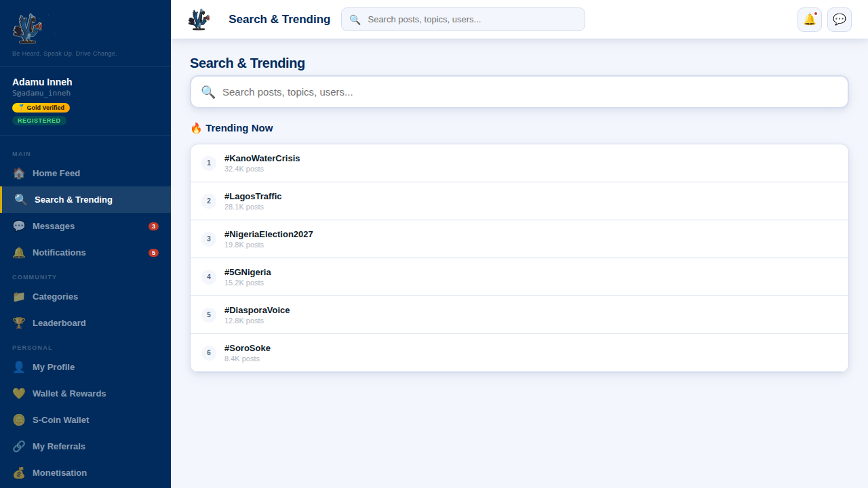Click the Search & Trending title in top header
The height and width of the screenshot is (488, 868).
click(x=279, y=19)
